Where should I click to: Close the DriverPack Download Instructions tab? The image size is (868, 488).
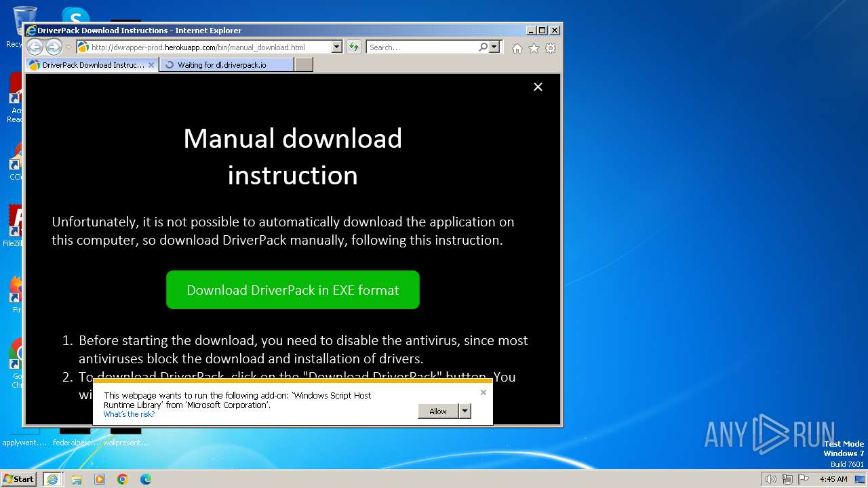pyautogui.click(x=151, y=65)
